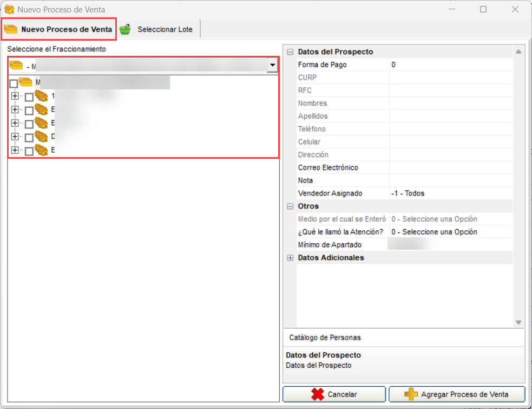Click the red X icon on Cancelar

coord(317,394)
